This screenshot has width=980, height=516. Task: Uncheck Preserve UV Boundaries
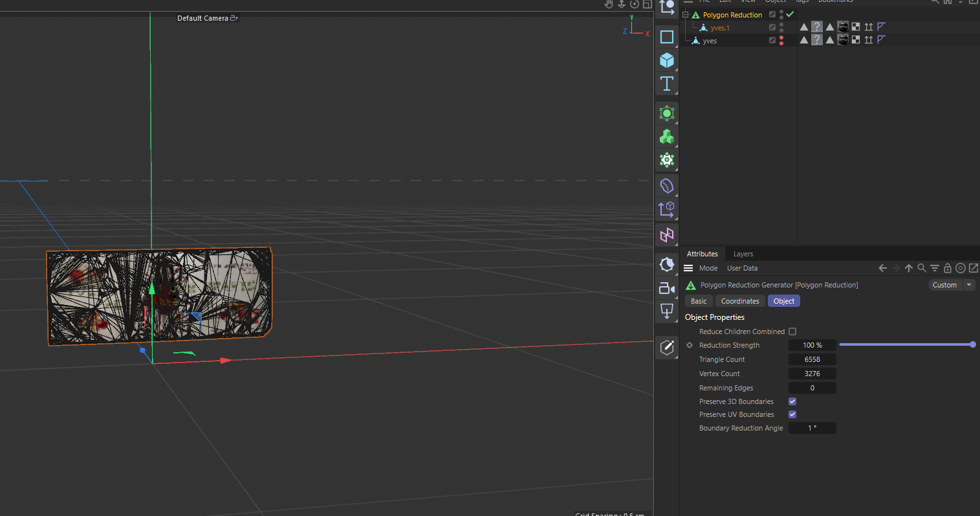tap(792, 414)
